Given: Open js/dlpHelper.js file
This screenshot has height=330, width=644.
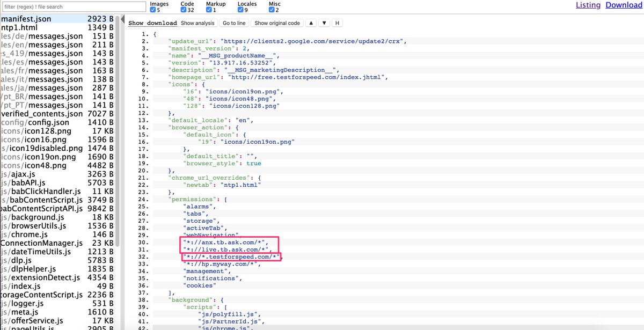Looking at the screenshot, I should 57,269.
